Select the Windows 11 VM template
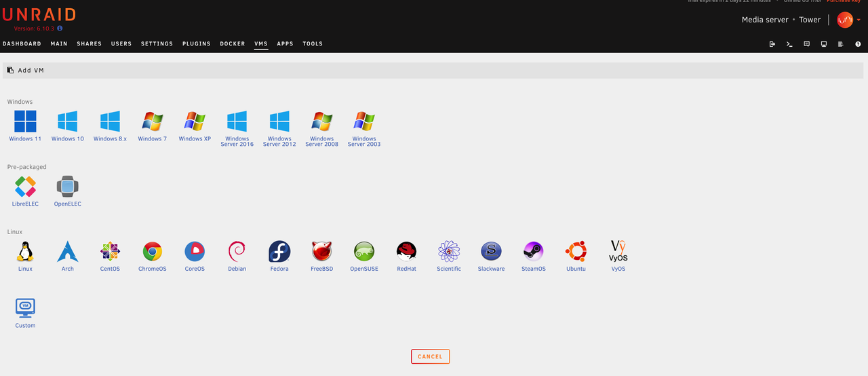 [25, 126]
